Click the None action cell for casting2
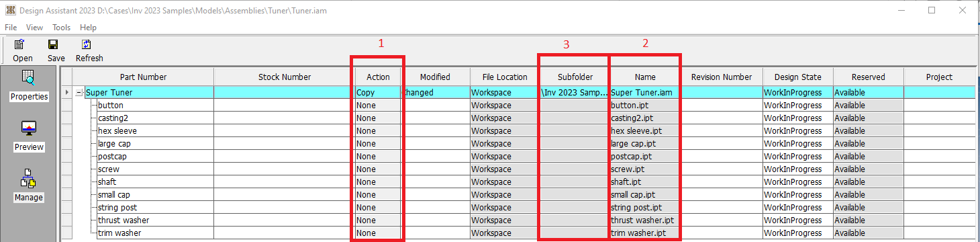Screen dimensions: 980x242 pyautogui.click(x=379, y=118)
